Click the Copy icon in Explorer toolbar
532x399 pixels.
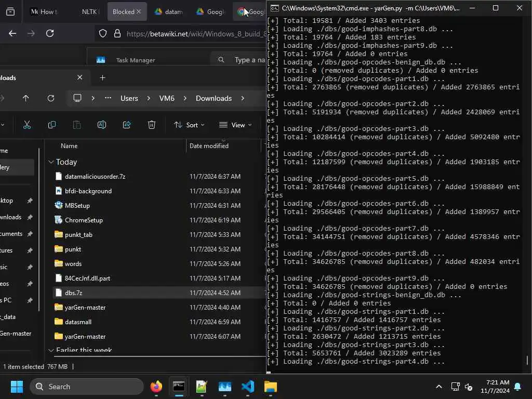[x=52, y=125]
